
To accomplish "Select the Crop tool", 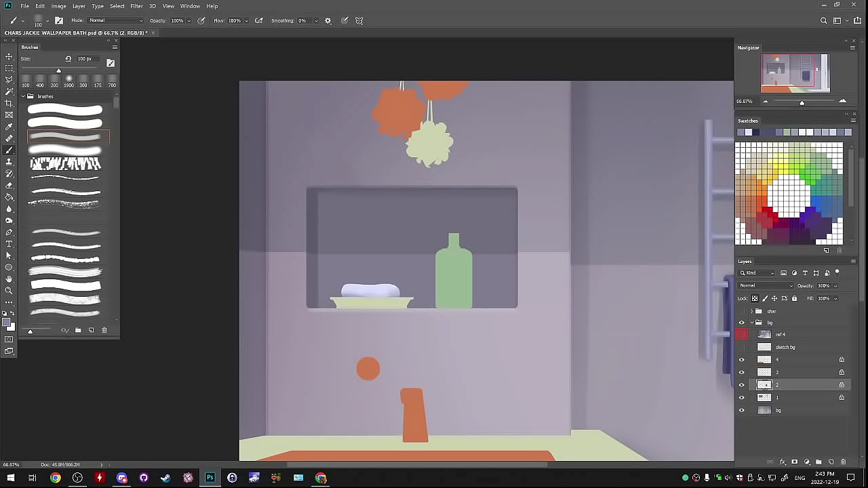I will click(9, 103).
